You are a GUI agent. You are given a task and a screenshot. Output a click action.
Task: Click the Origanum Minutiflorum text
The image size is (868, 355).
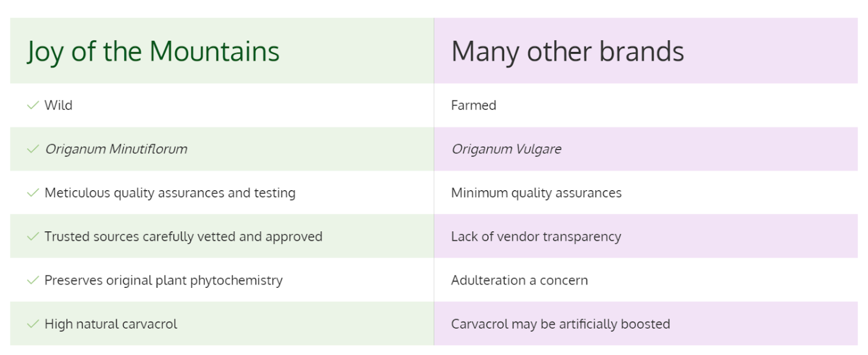click(x=116, y=149)
